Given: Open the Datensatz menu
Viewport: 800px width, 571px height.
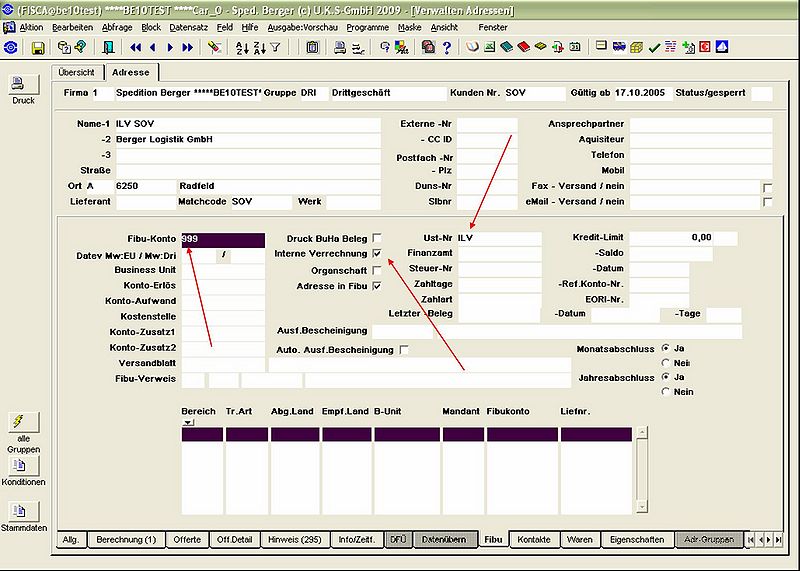Looking at the screenshot, I should coord(188,28).
